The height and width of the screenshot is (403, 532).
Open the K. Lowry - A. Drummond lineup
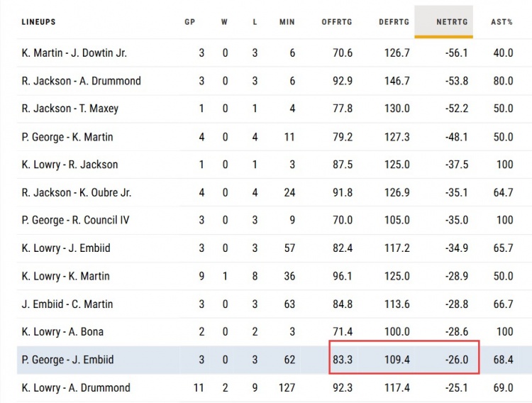pos(76,387)
